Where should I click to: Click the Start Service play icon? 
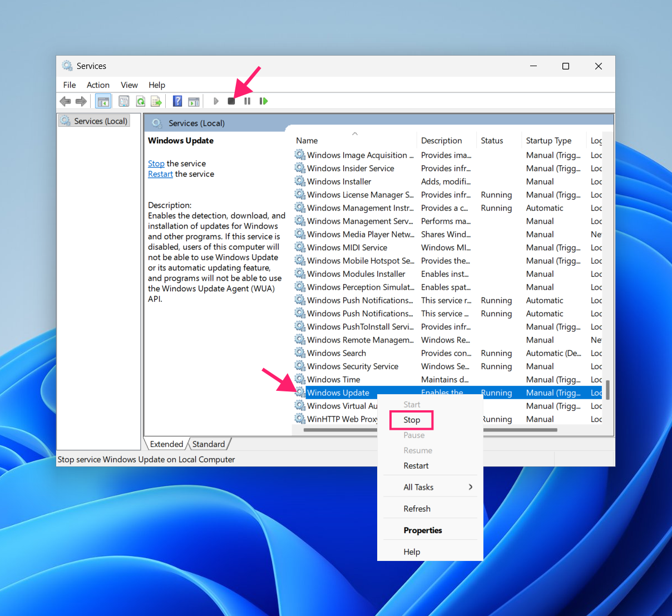pos(216,101)
